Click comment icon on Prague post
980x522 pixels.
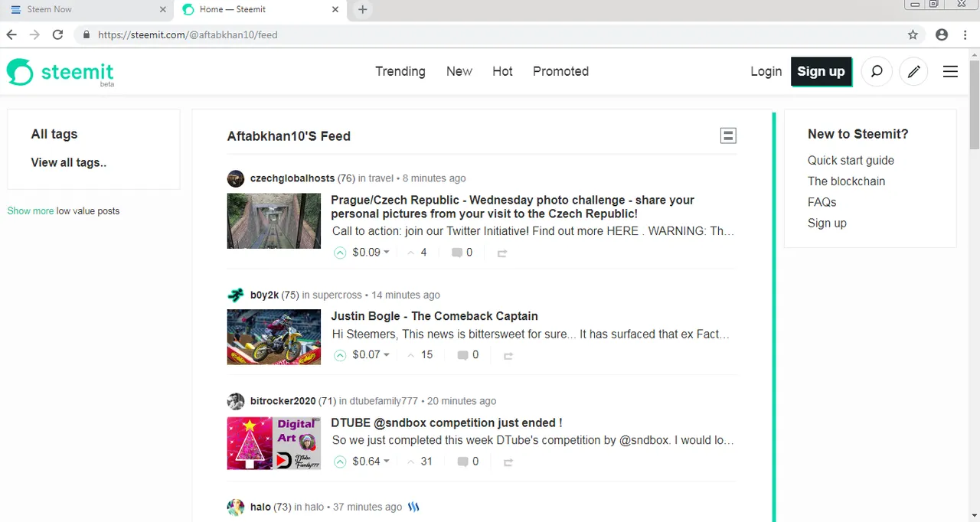pos(456,253)
